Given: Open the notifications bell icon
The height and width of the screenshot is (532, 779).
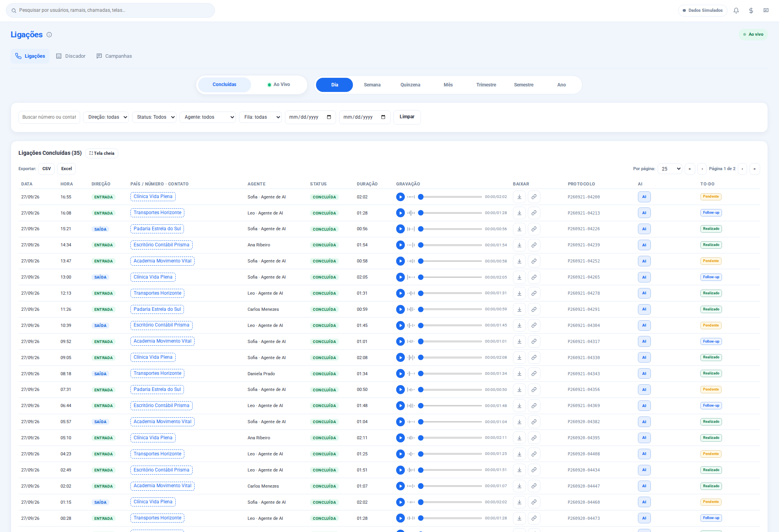Looking at the screenshot, I should (736, 11).
